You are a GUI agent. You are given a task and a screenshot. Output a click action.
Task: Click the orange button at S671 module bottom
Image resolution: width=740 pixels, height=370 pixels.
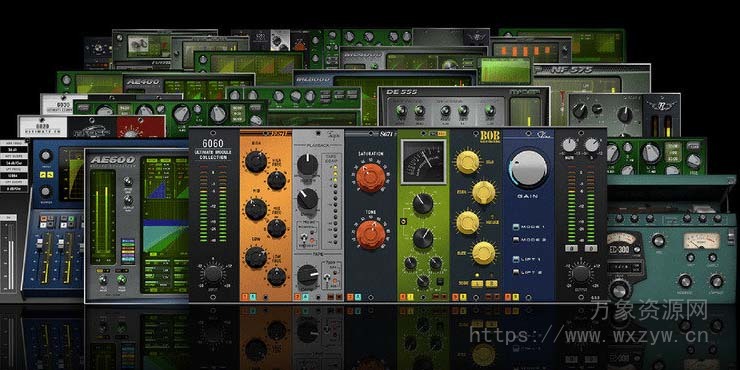pyautogui.click(x=350, y=297)
